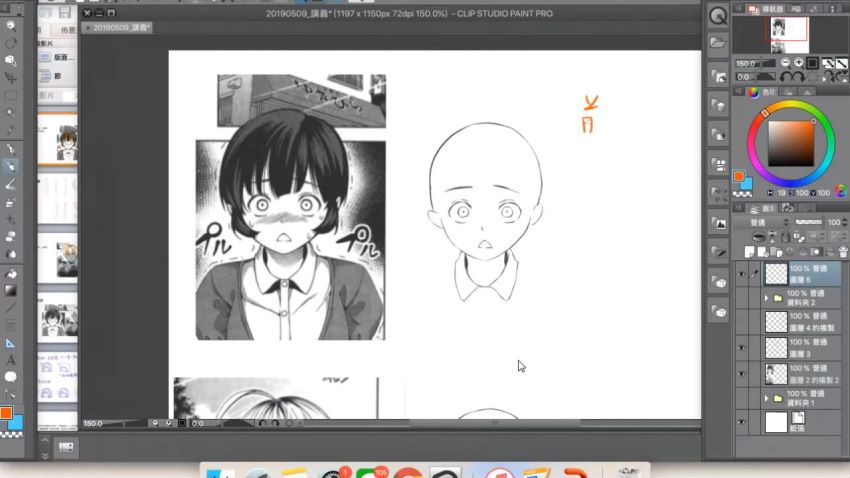
Task: Toggle visibility of folder 資料夾 2
Action: (741, 298)
